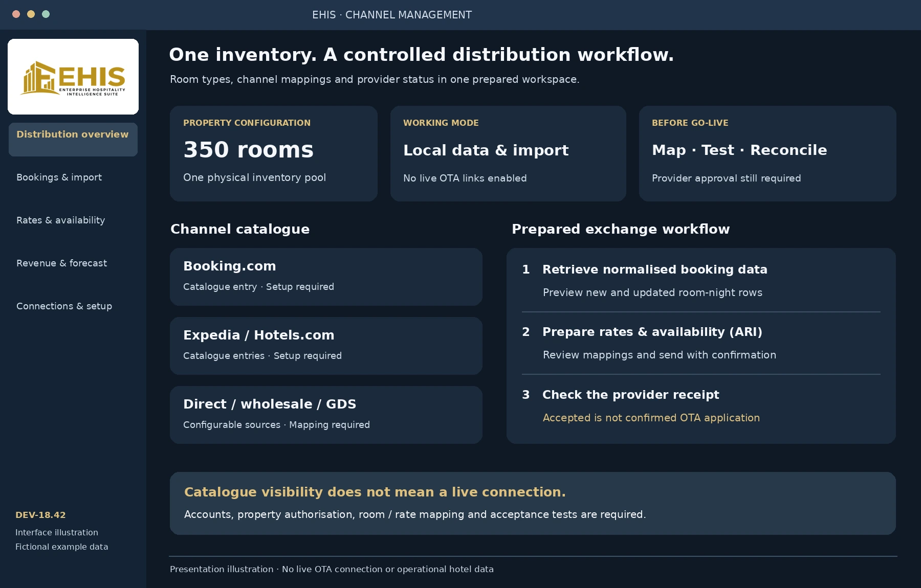Click 'Review mappings and send with confirmation'

click(x=660, y=355)
